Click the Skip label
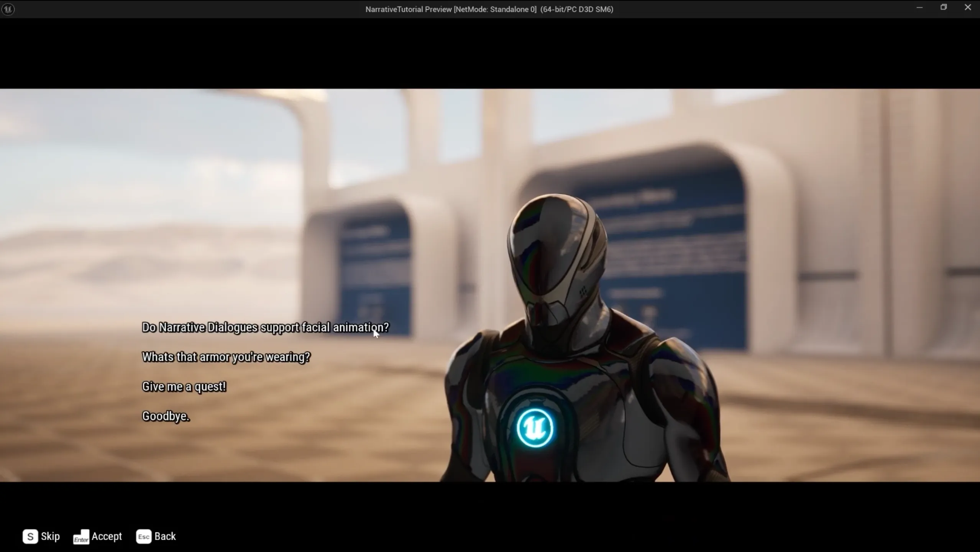980x552 pixels. tap(51, 536)
